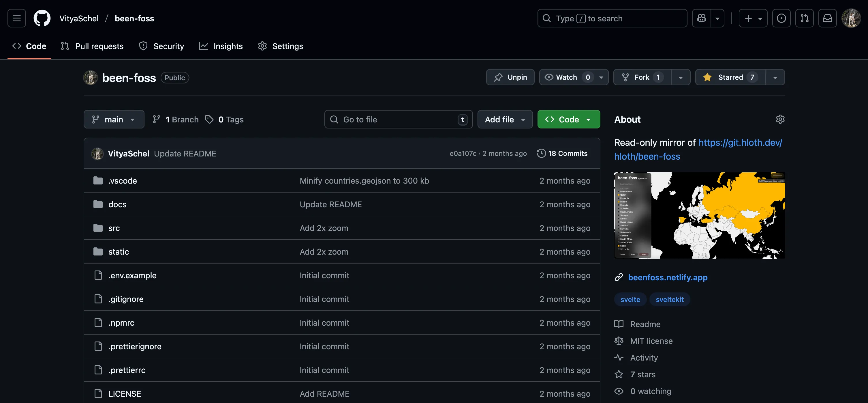Open 'Add 2x zoom' commit on src row
The image size is (868, 403).
pos(324,228)
